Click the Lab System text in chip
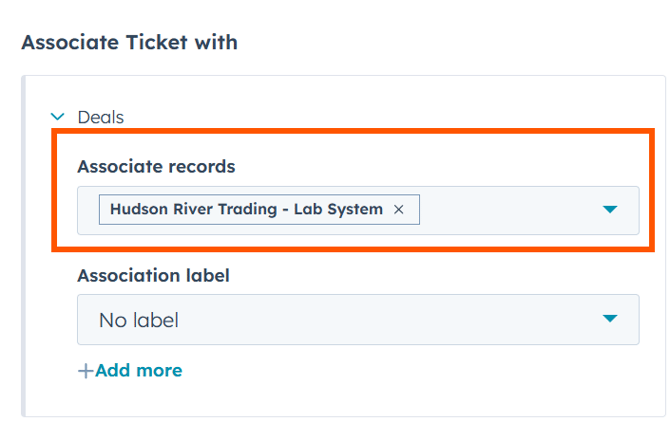Image resolution: width=670 pixels, height=422 pixels. pos(343,210)
